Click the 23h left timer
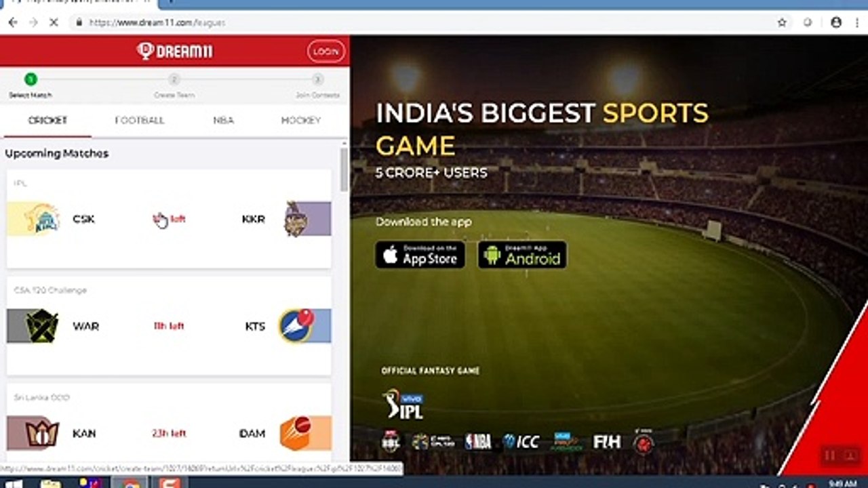Image resolution: width=868 pixels, height=488 pixels. 169,433
